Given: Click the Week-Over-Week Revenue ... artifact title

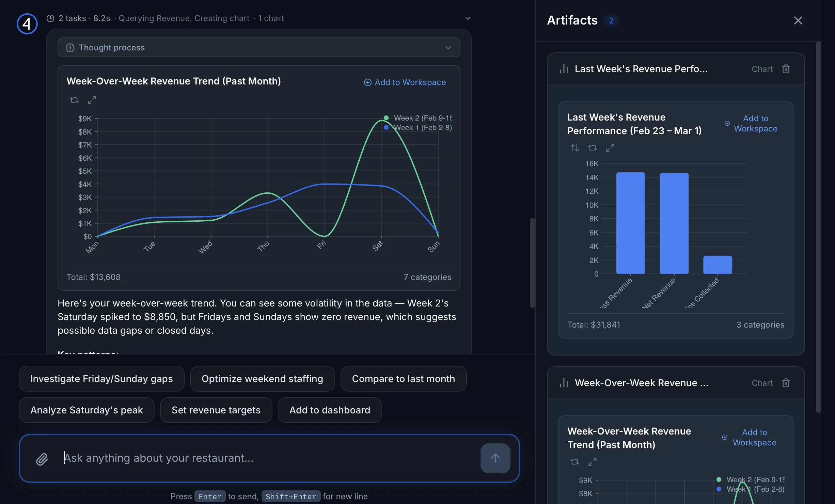Looking at the screenshot, I should coord(642,383).
